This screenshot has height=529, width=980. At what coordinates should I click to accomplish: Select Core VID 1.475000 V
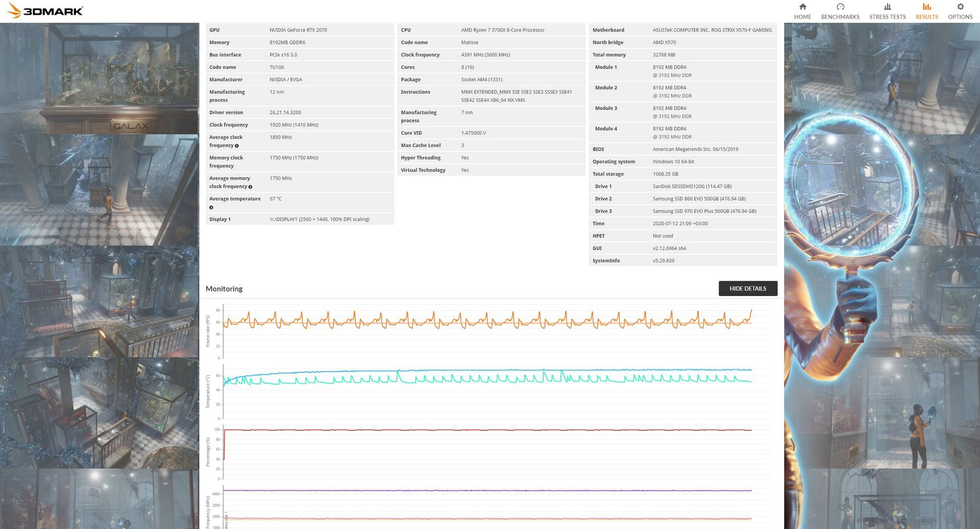[x=473, y=133]
